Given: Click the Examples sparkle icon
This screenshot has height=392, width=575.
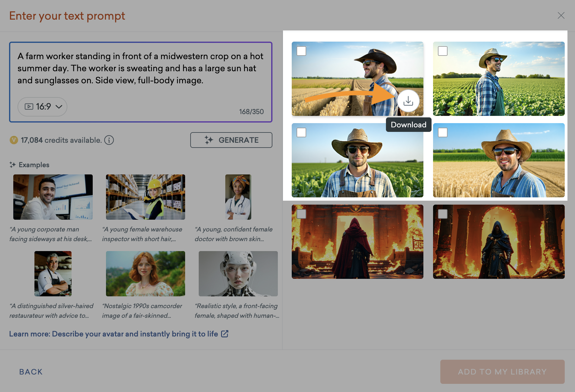Looking at the screenshot, I should [x=12, y=165].
